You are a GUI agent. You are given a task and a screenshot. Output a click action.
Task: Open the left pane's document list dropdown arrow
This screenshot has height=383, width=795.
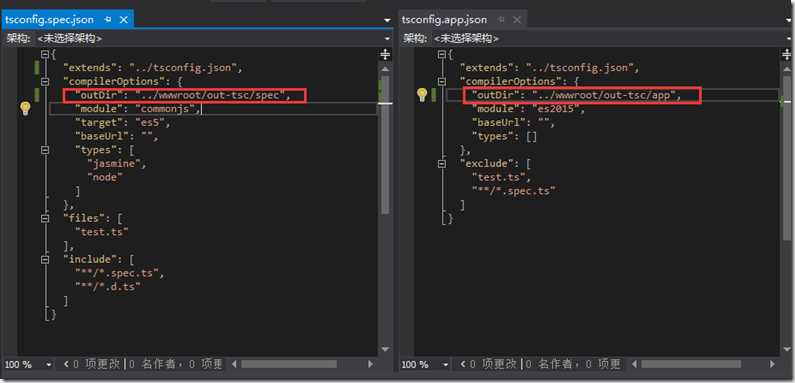pyautogui.click(x=387, y=20)
